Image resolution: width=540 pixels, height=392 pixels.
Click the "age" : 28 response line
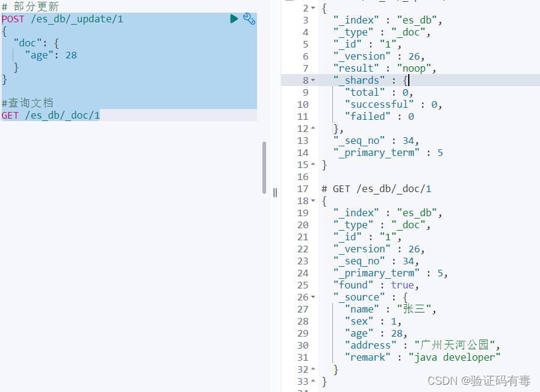tap(376, 333)
